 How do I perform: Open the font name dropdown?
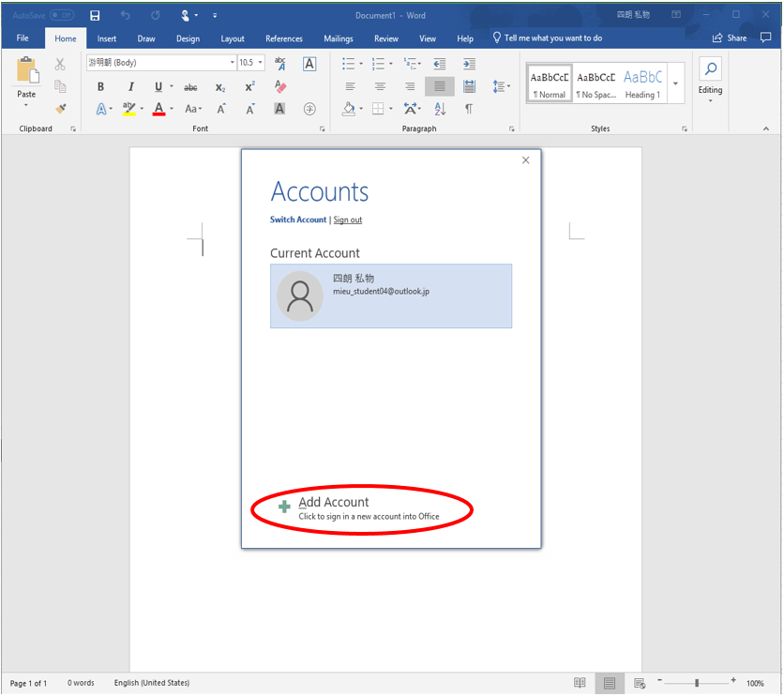pos(232,63)
